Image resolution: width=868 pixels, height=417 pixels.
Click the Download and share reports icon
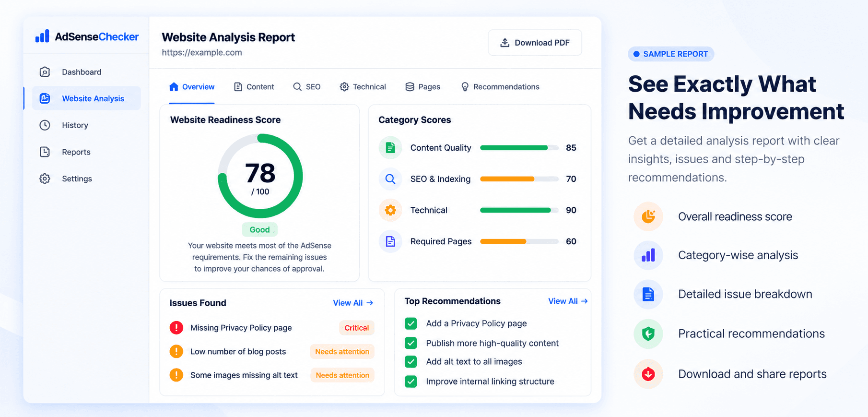click(x=648, y=374)
